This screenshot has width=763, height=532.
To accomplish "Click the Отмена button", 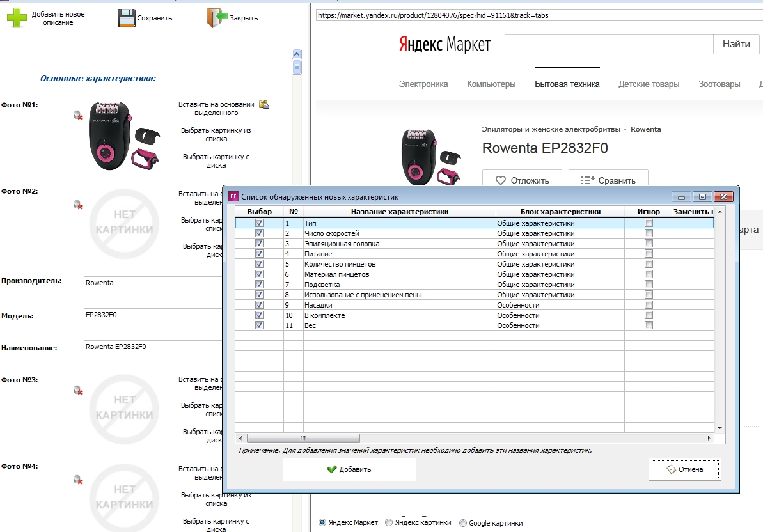I will 685,469.
